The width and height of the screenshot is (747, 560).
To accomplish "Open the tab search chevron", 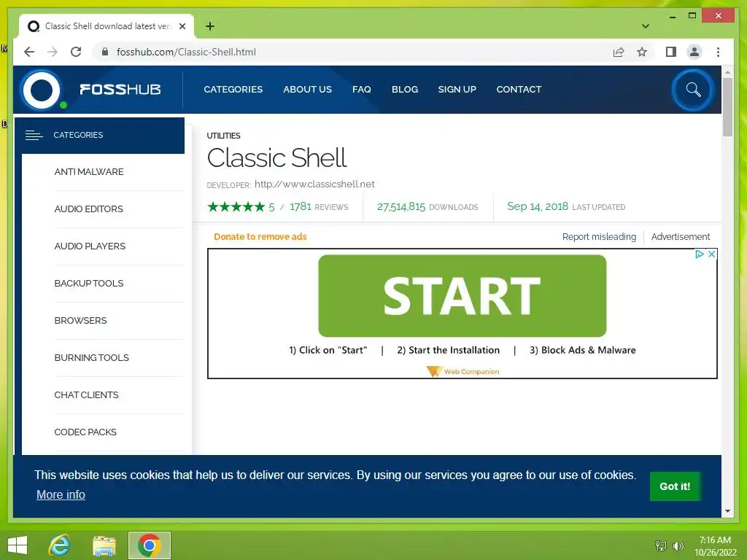I will (645, 26).
